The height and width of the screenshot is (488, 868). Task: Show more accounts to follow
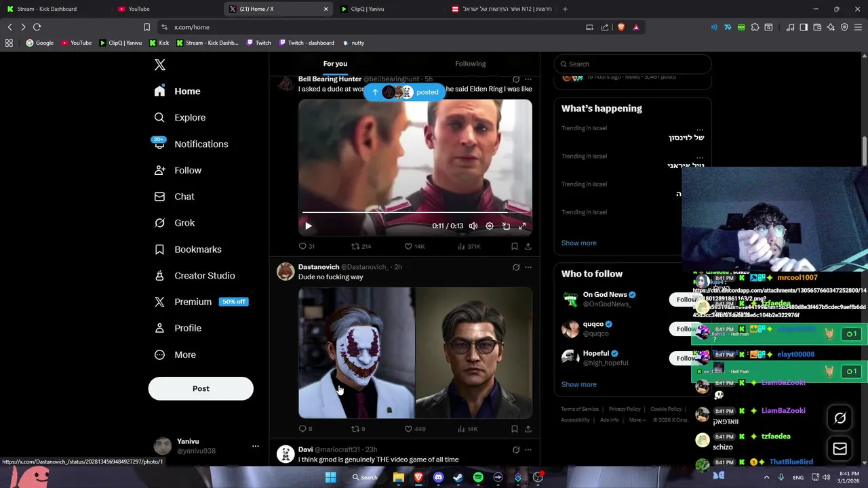pyautogui.click(x=579, y=384)
